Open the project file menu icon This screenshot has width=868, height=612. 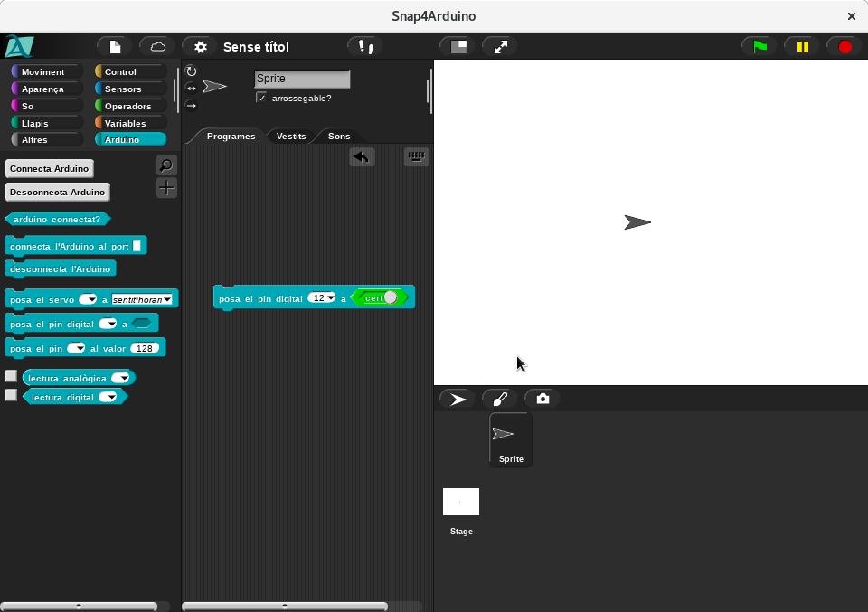pos(115,47)
